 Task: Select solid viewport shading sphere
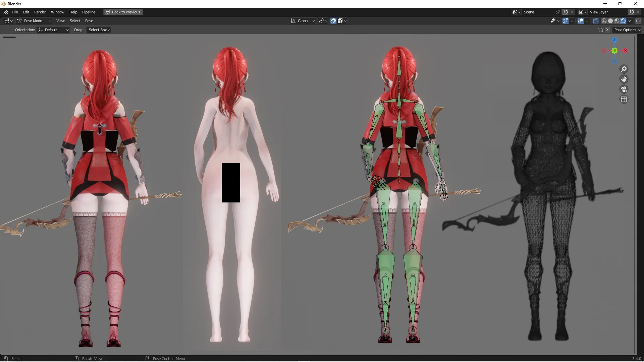610,21
